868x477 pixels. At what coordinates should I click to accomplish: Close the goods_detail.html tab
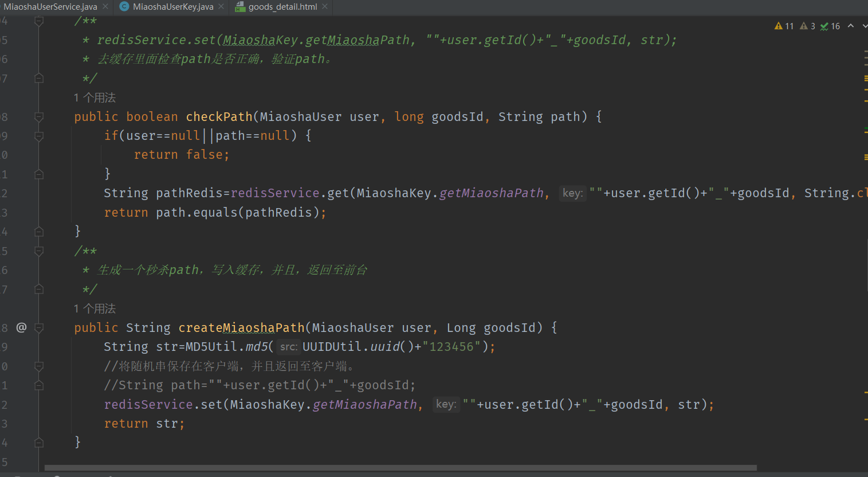[325, 6]
